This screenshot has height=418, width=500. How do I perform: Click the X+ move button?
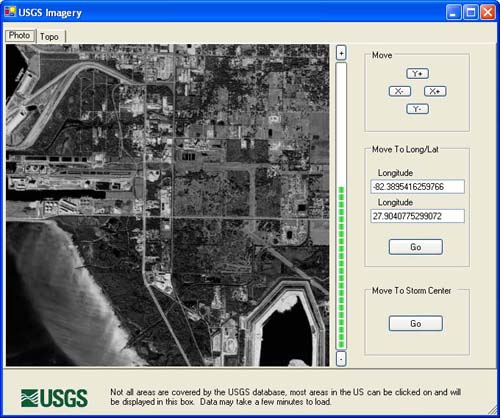(435, 91)
